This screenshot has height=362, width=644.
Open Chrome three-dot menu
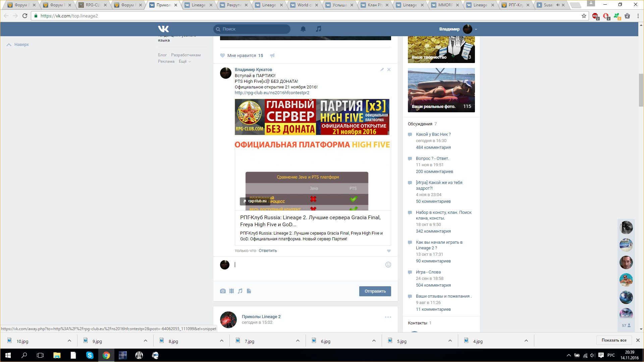pos(638,16)
